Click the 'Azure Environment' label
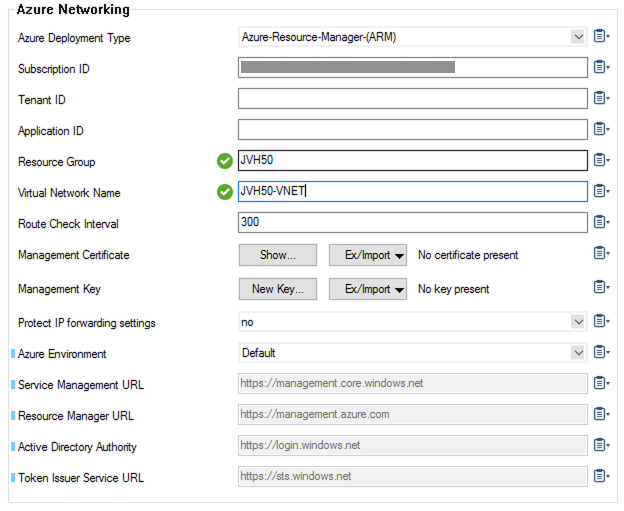Viewport: 624px width, 511px height. point(62,354)
